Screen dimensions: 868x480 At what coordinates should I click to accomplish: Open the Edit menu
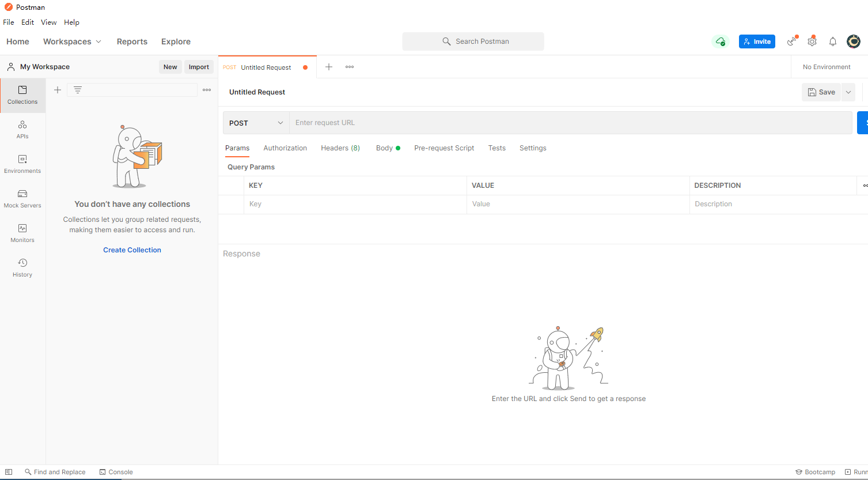pos(28,22)
